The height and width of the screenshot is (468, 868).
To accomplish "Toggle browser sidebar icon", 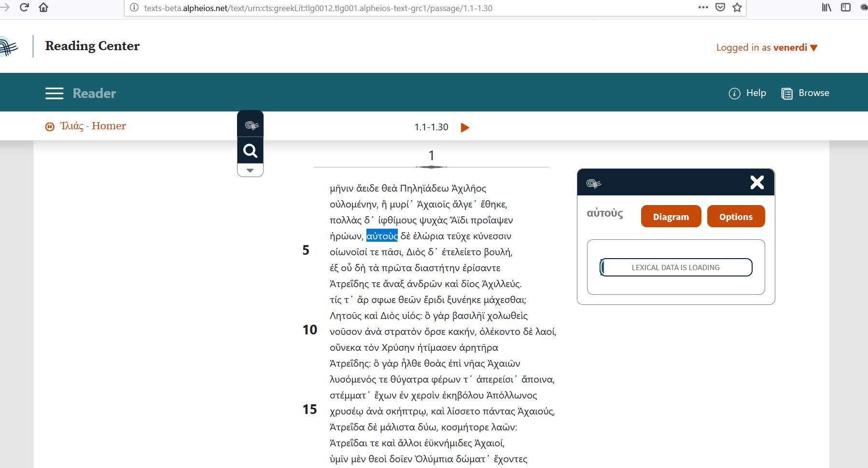I will pyautogui.click(x=846, y=7).
